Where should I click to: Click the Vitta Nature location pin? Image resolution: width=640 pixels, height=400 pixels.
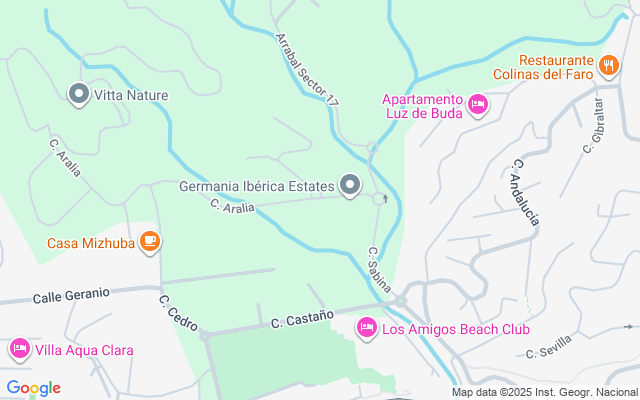pos(79,94)
